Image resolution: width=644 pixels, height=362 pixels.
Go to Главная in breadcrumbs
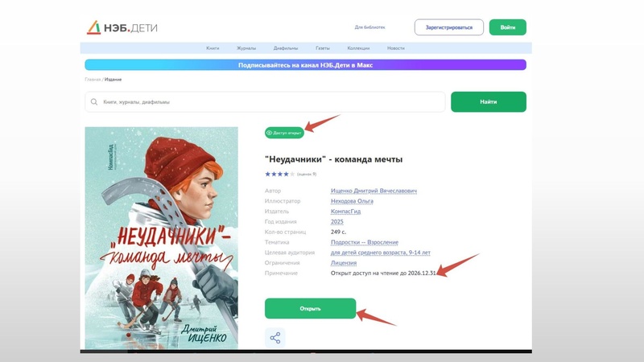[x=93, y=79]
